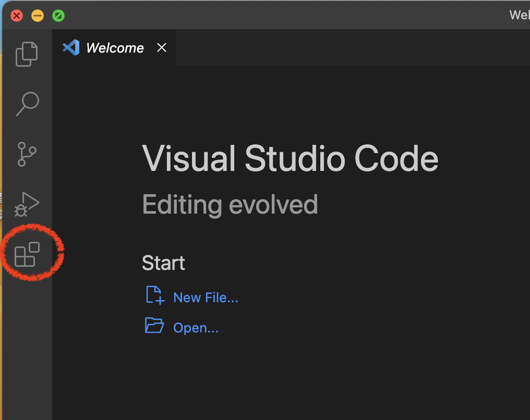Maximize window using the green button
The width and height of the screenshot is (530, 420).
tap(58, 15)
